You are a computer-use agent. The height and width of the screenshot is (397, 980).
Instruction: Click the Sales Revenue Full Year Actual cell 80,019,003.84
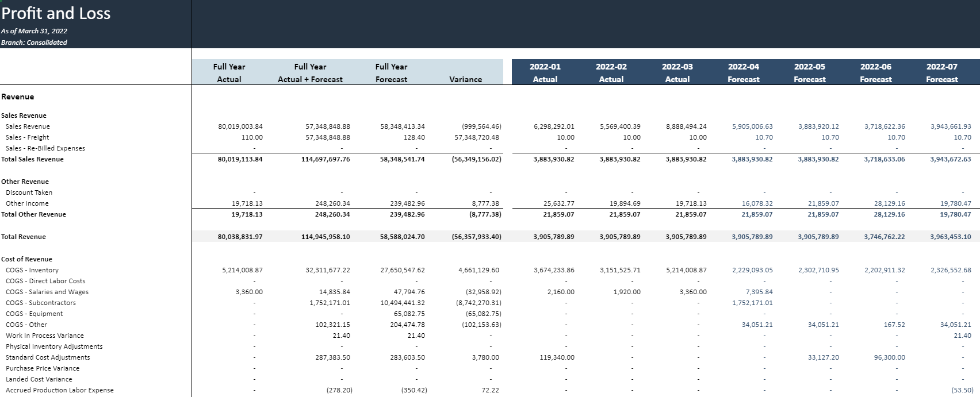tap(240, 126)
